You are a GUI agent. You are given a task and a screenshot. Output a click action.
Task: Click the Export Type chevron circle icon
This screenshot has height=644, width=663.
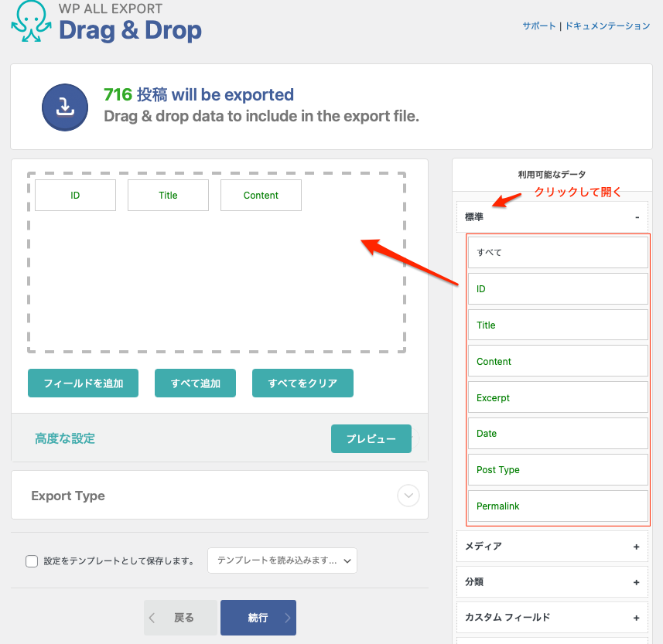(x=408, y=496)
